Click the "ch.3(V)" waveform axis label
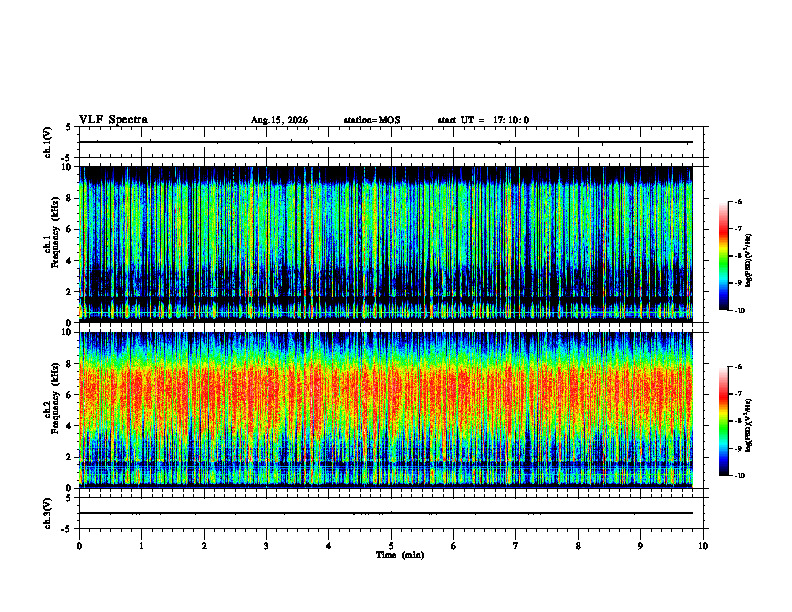The image size is (792, 612). (48, 514)
